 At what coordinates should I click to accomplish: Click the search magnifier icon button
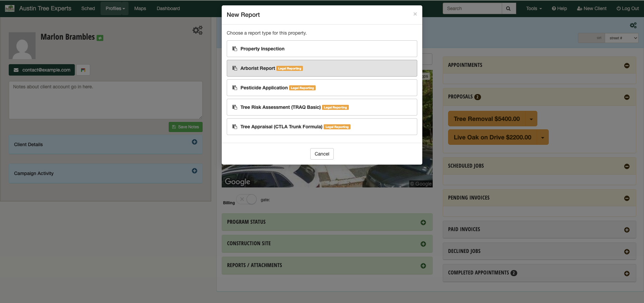point(508,8)
